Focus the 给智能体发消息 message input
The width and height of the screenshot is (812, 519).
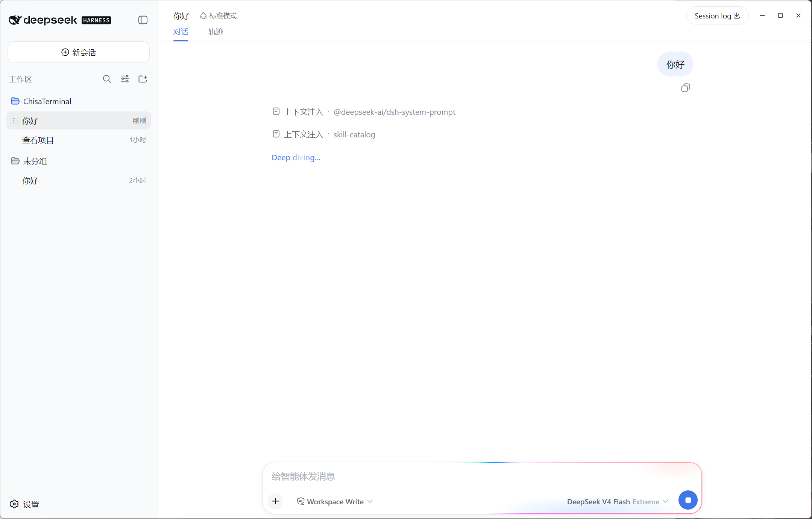pyautogui.click(x=482, y=476)
